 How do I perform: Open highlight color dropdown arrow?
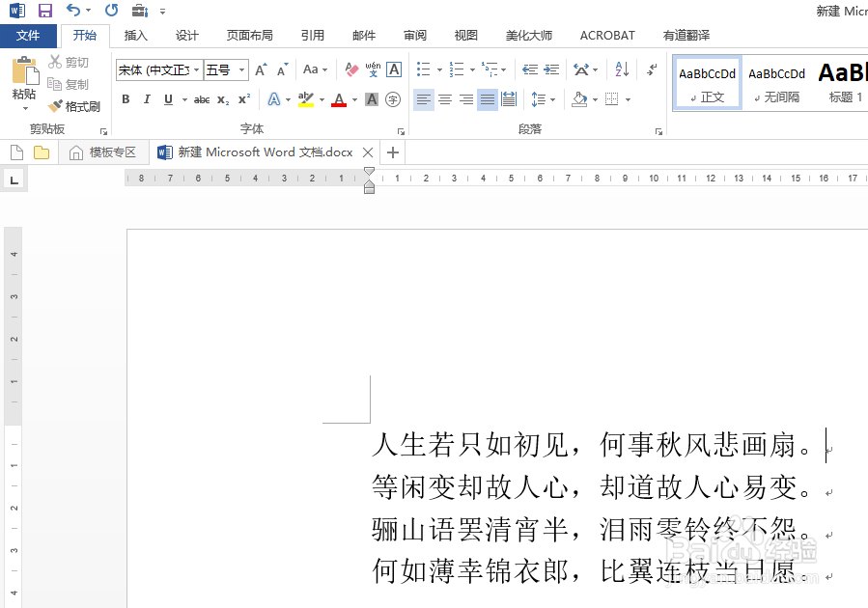[322, 100]
